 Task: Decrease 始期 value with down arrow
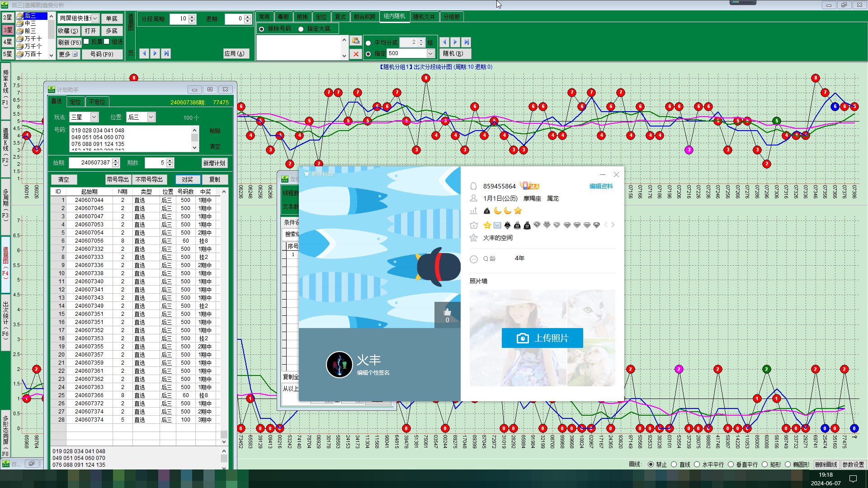coord(116,165)
